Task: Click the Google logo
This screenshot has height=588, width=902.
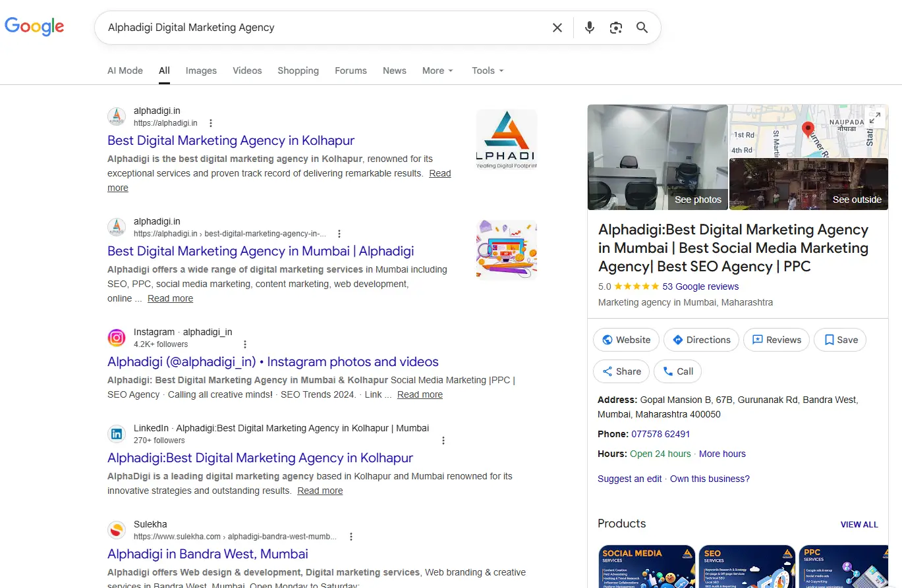Action: 34,27
